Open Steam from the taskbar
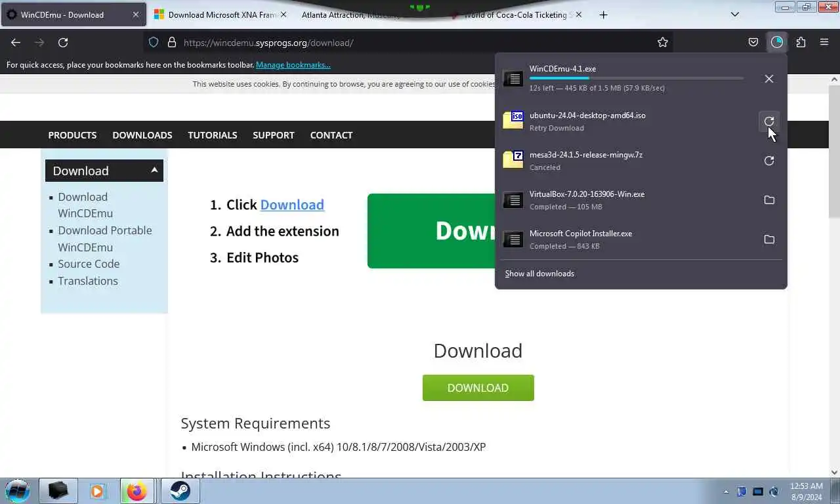Viewport: 840px width, 504px height. (x=180, y=491)
